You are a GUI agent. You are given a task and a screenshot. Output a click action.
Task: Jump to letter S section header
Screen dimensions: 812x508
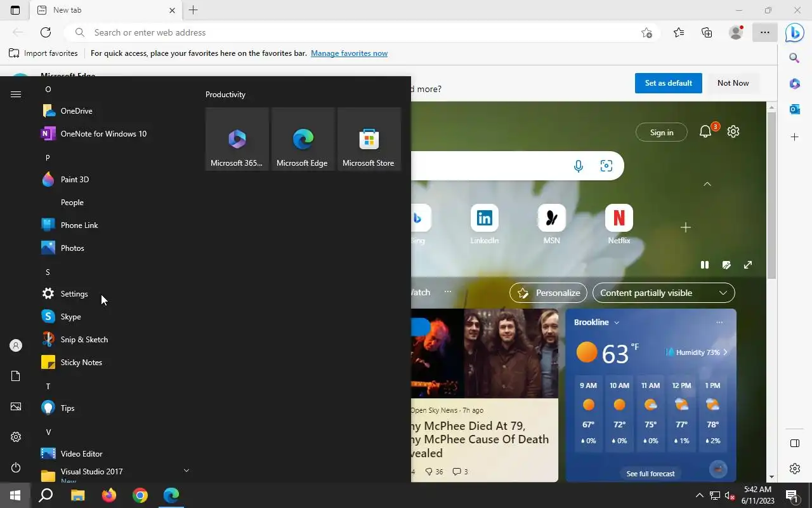(48, 272)
